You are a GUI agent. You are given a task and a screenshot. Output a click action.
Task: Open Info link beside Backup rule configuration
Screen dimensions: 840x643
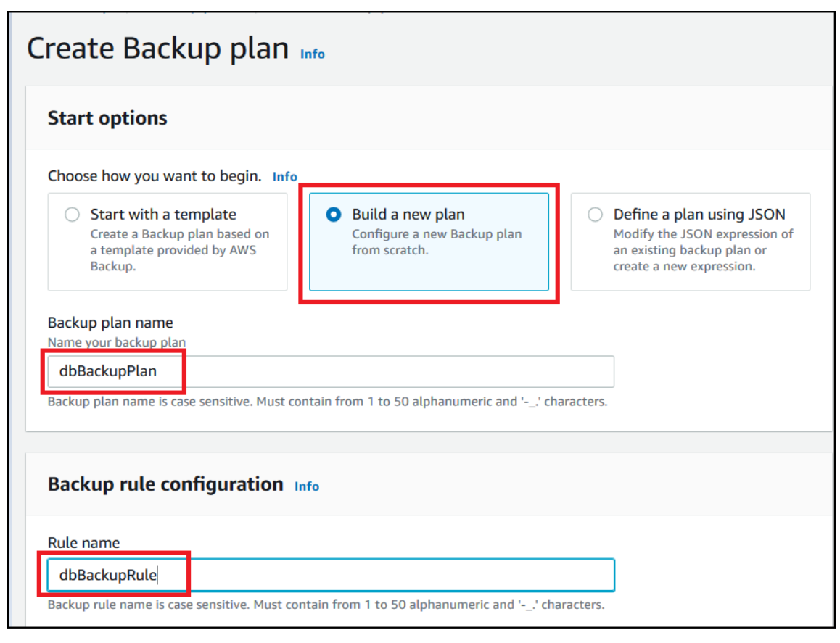[x=306, y=486]
